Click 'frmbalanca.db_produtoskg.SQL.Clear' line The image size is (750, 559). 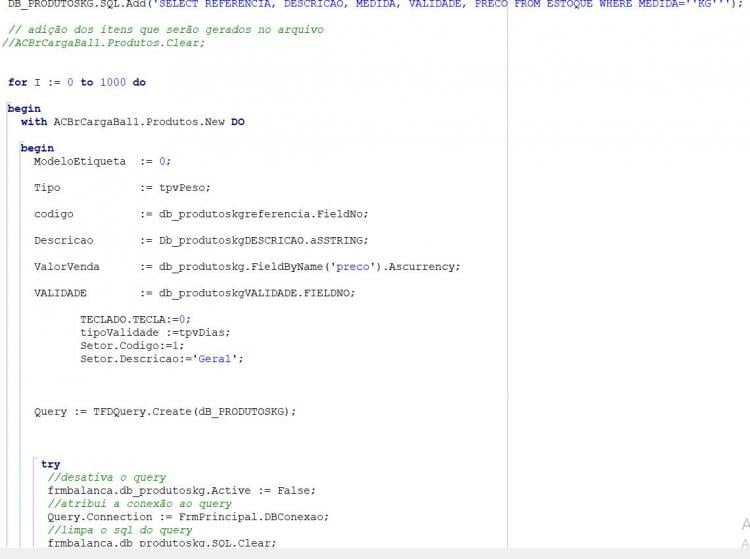point(162,543)
